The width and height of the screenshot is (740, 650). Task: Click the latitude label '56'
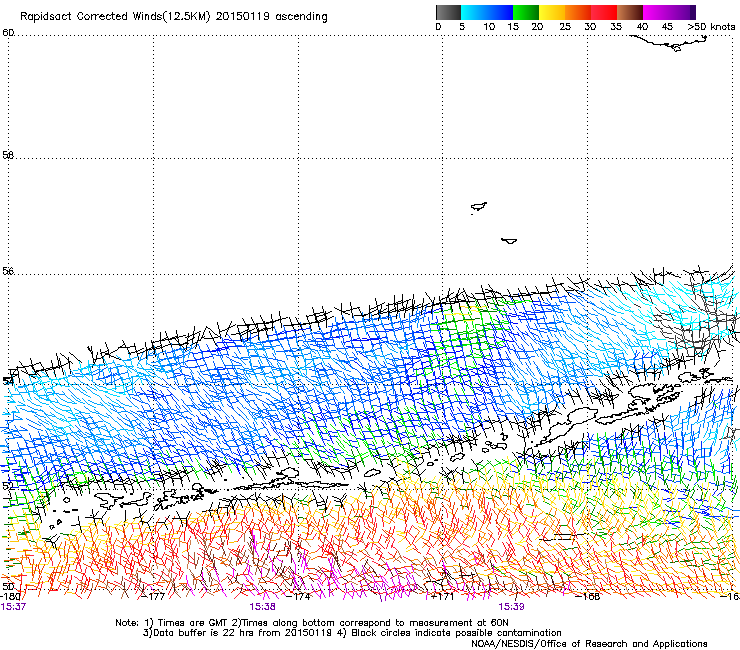coord(8,271)
